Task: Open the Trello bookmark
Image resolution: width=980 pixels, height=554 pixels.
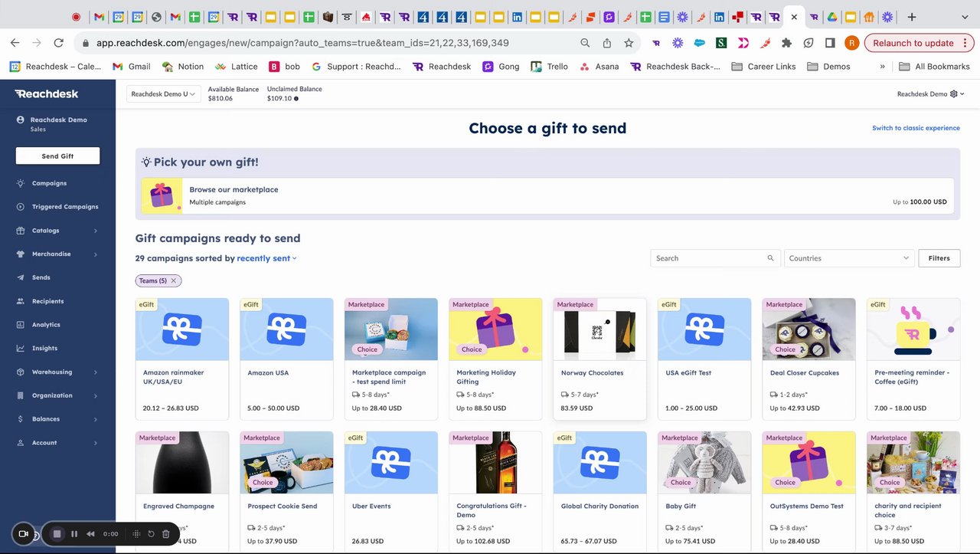Action: tap(550, 67)
